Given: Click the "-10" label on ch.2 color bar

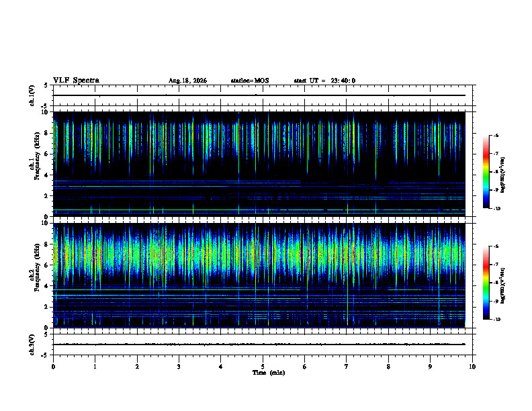Looking at the screenshot, I should [x=497, y=320].
